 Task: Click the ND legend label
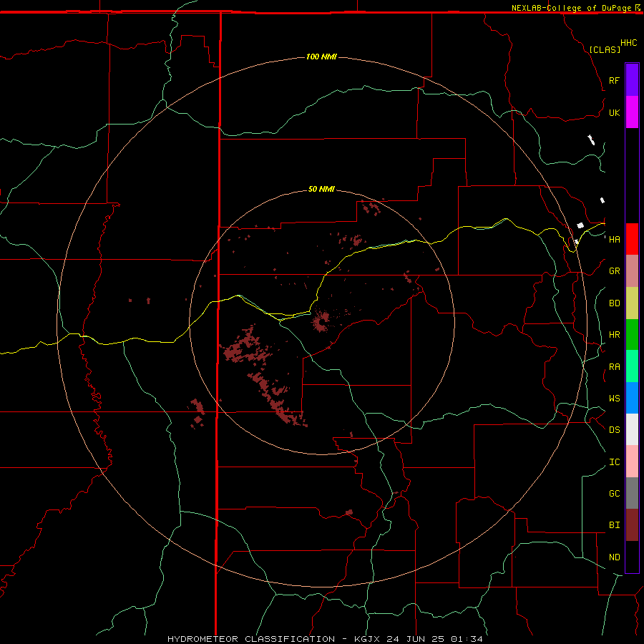pos(614,557)
